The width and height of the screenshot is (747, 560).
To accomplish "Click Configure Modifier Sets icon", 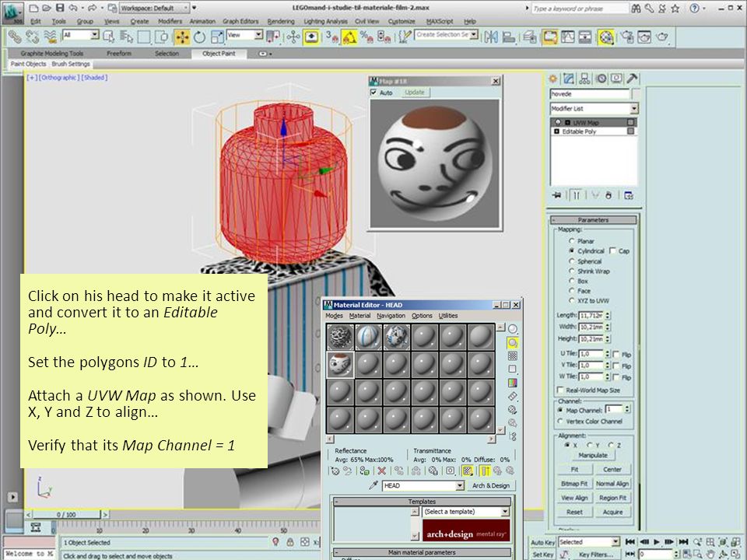I will (629, 195).
